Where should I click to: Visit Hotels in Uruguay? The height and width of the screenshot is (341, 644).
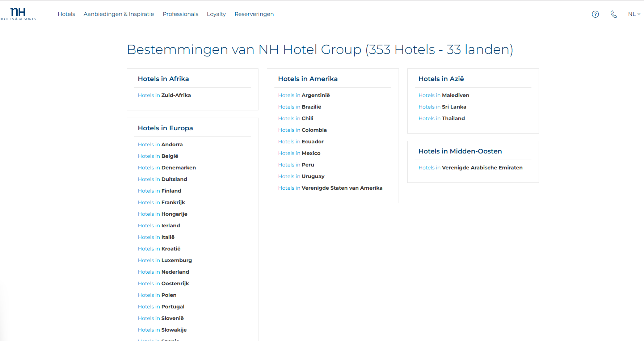tap(301, 176)
